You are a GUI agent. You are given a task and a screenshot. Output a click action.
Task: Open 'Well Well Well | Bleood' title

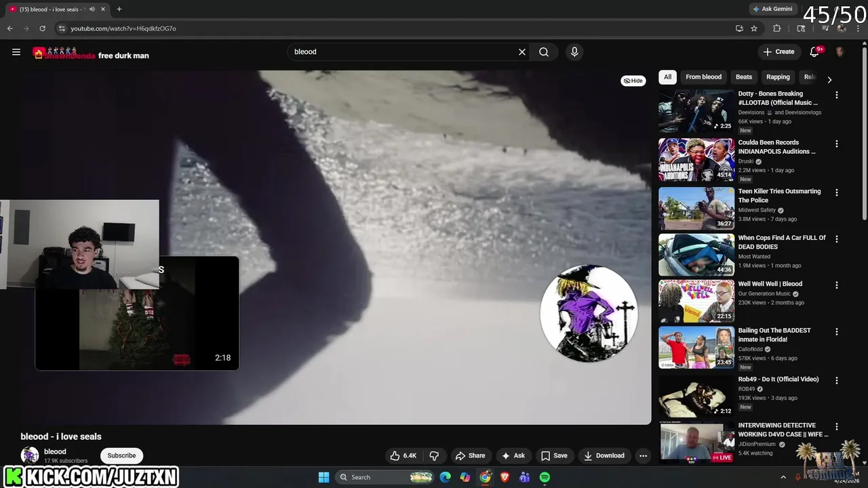pos(770,284)
